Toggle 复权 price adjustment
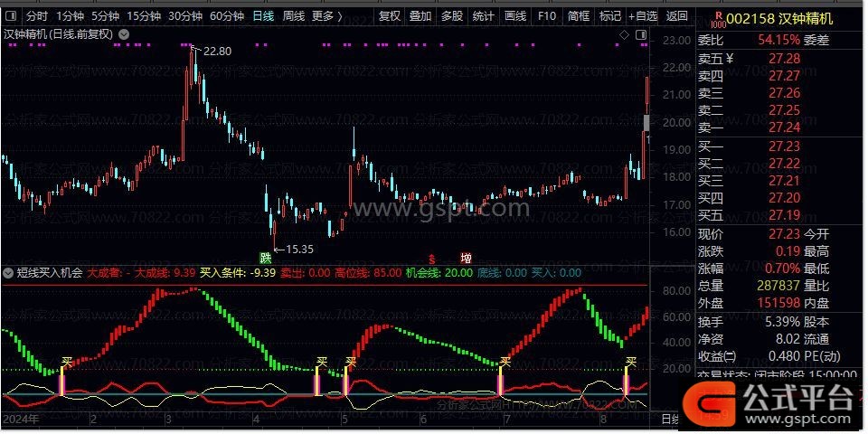 pyautogui.click(x=389, y=15)
